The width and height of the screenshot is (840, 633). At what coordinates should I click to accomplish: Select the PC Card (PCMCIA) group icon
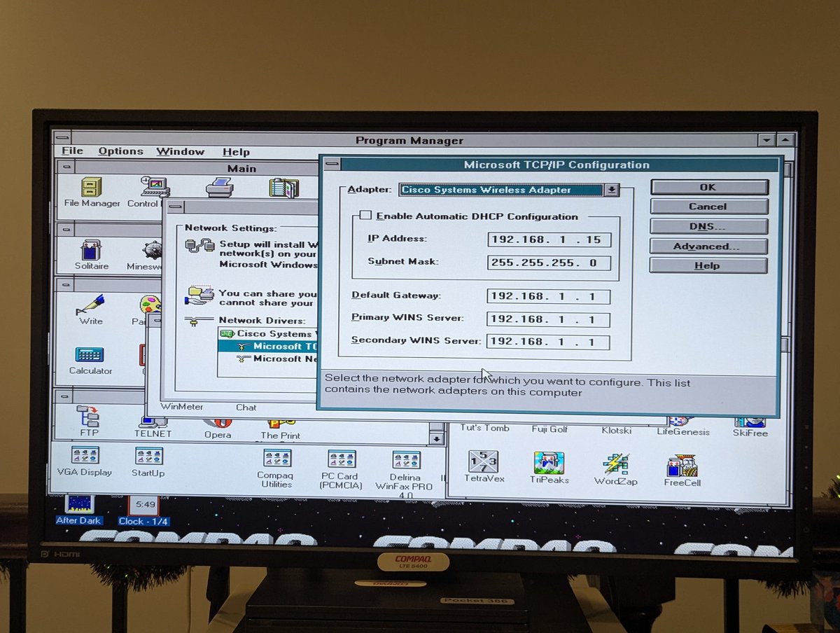(x=341, y=459)
